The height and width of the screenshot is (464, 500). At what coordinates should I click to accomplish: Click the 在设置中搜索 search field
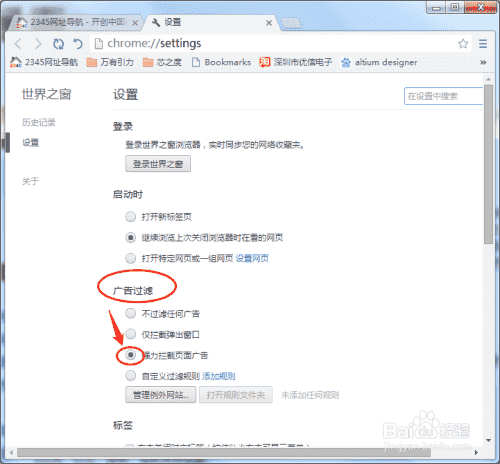pos(443,96)
